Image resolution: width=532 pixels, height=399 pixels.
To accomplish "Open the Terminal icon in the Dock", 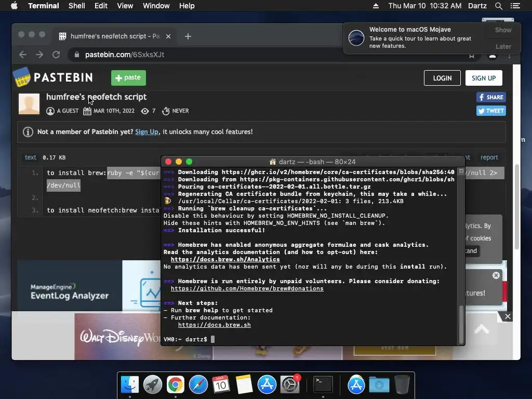I will (x=323, y=385).
